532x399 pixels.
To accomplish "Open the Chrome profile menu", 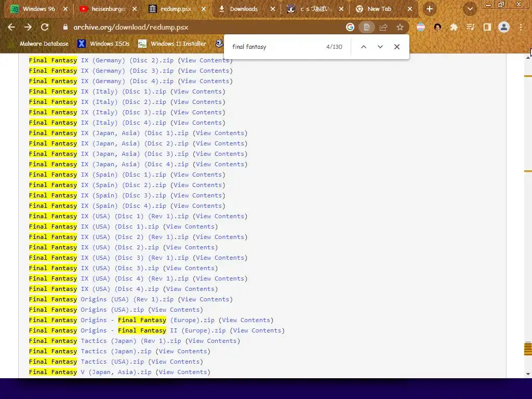I will 504,27.
